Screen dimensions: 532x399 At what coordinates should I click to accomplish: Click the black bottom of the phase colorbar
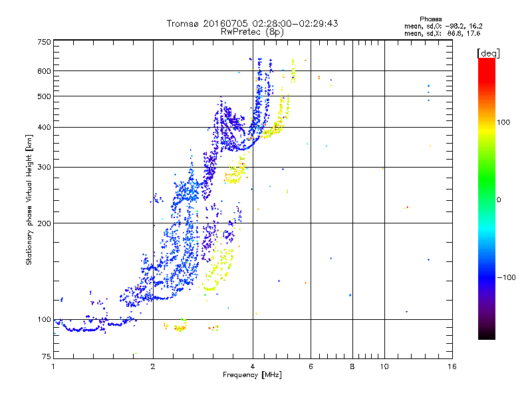[487, 334]
